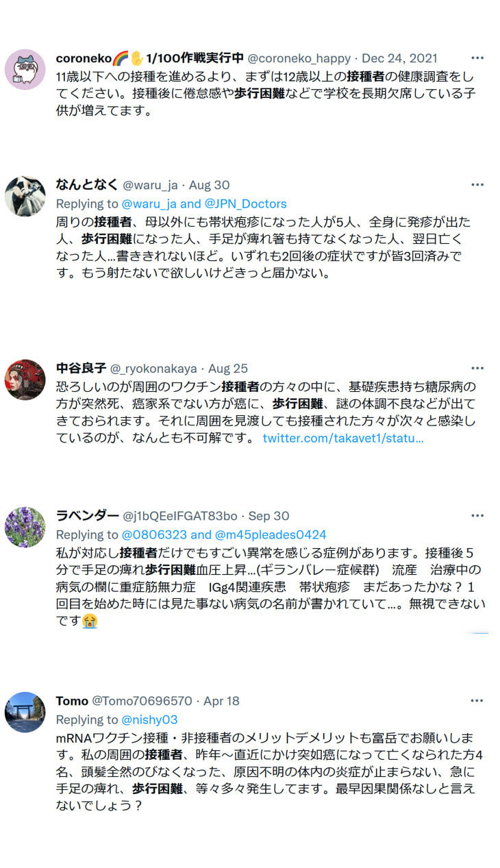Open ラベンダー lavender avatar
This screenshot has width=500, height=868.
pyautogui.click(x=25, y=527)
